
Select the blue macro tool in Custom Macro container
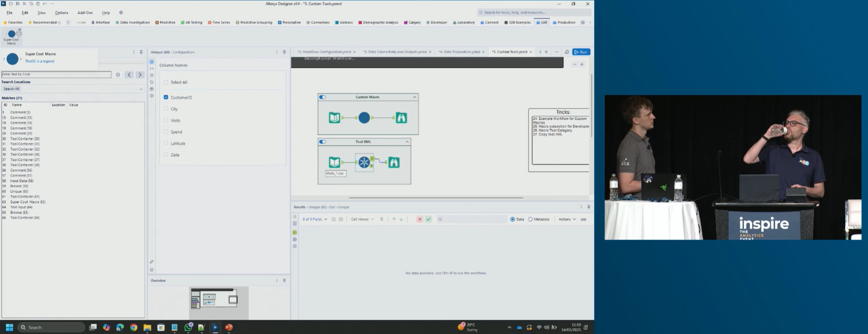(x=364, y=118)
